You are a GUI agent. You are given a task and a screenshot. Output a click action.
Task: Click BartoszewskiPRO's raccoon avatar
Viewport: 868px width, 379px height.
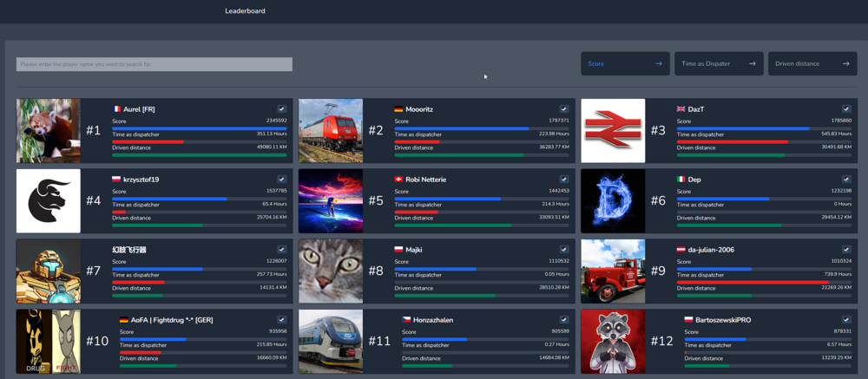613,341
